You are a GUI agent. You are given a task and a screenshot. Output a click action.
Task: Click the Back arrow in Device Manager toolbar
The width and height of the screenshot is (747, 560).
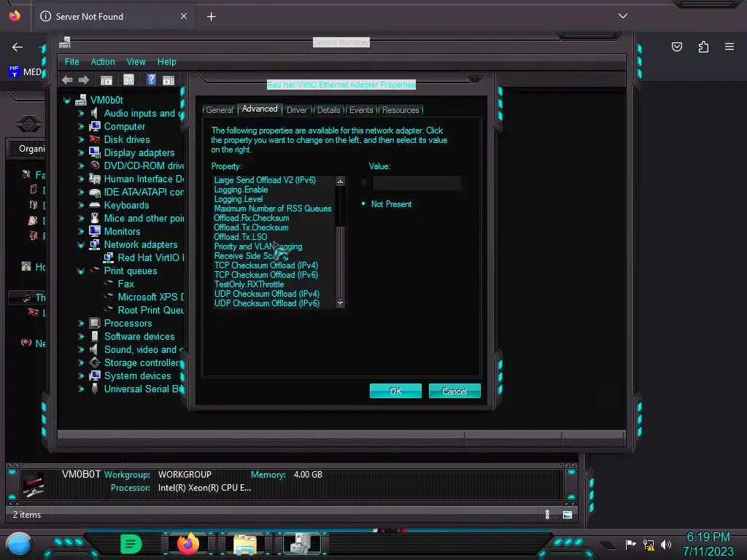[67, 80]
